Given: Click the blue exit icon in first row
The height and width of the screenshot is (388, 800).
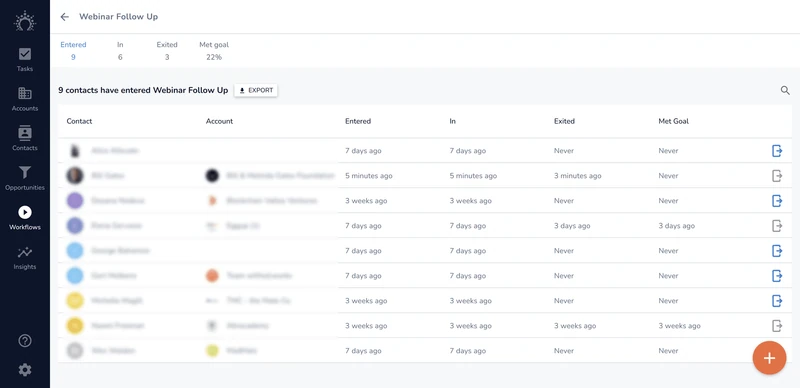Looking at the screenshot, I should point(777,151).
